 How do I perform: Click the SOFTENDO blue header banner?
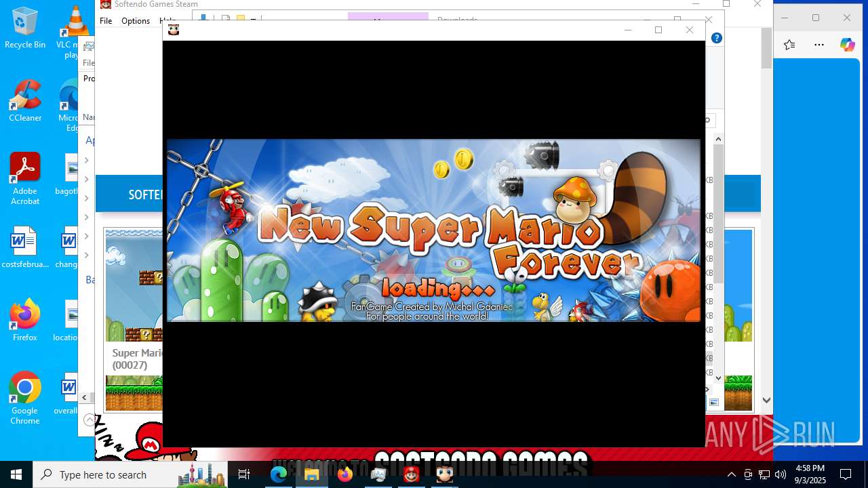(129, 194)
